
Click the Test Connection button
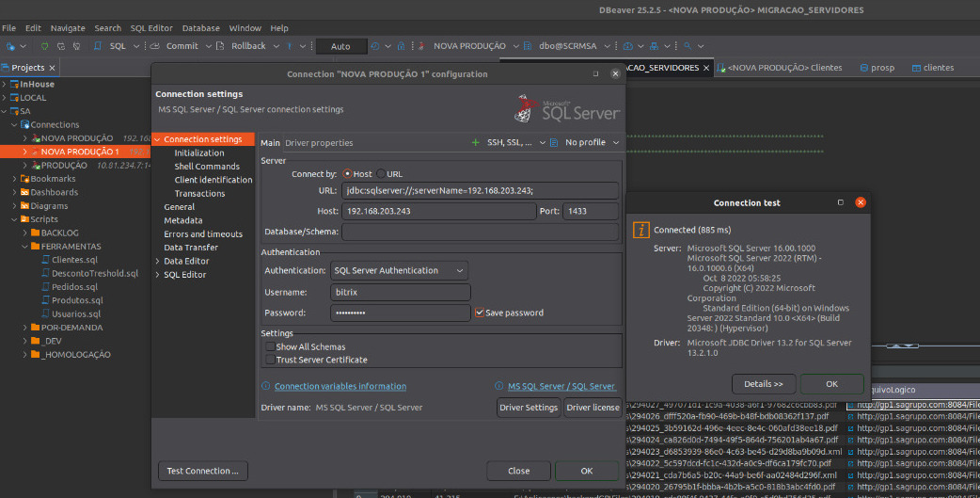tap(202, 471)
